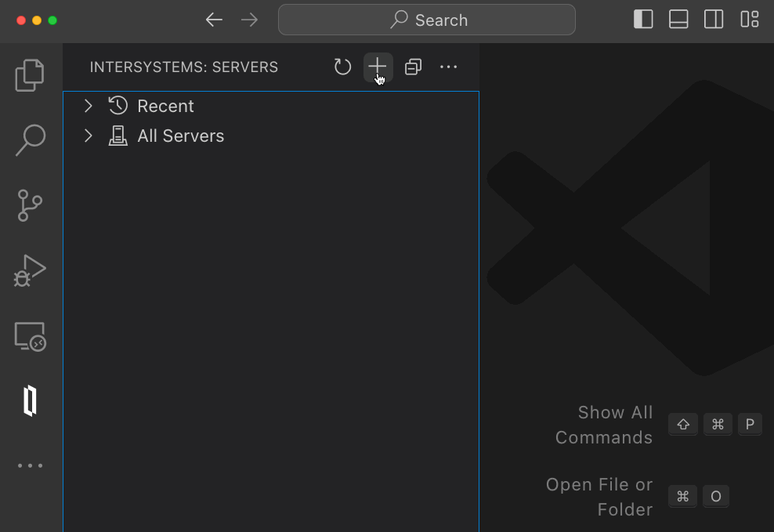The height and width of the screenshot is (532, 774).
Task: Select the Recent tree row
Action: (271, 106)
